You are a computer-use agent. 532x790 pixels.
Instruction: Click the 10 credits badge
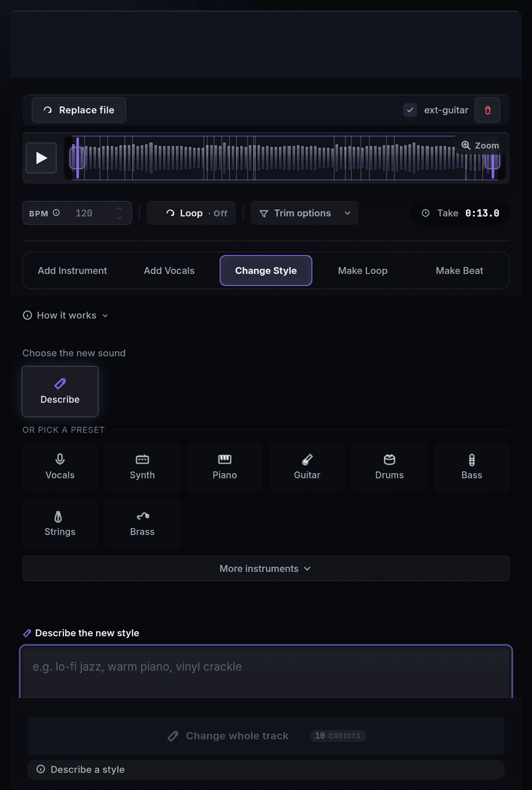pyautogui.click(x=338, y=736)
